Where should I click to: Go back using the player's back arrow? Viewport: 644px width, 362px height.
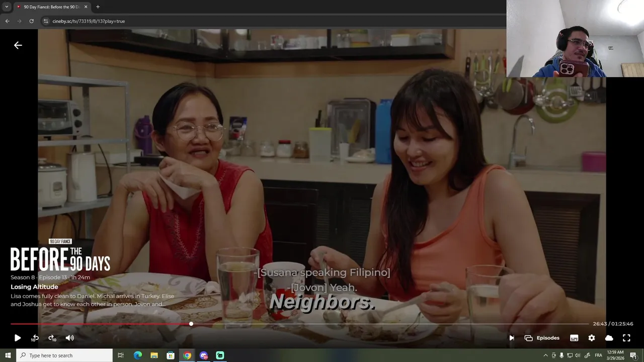coord(18,45)
